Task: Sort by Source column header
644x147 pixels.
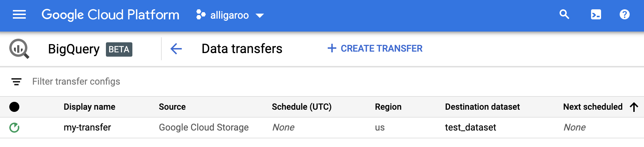Action: click(x=172, y=107)
